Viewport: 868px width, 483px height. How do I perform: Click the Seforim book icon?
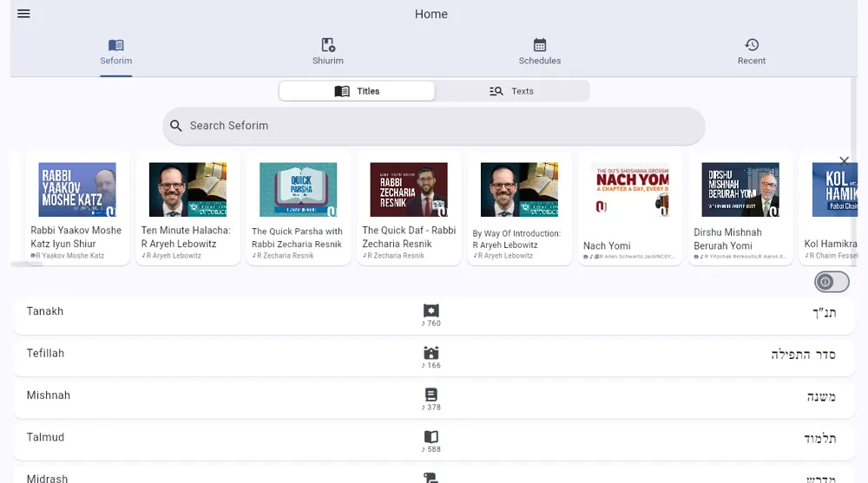coord(115,45)
